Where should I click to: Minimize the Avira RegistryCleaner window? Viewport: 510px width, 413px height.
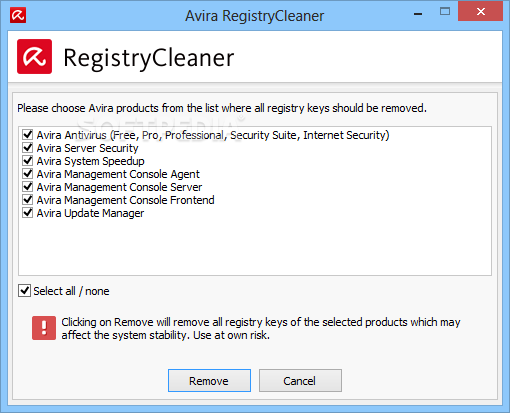[x=418, y=14]
